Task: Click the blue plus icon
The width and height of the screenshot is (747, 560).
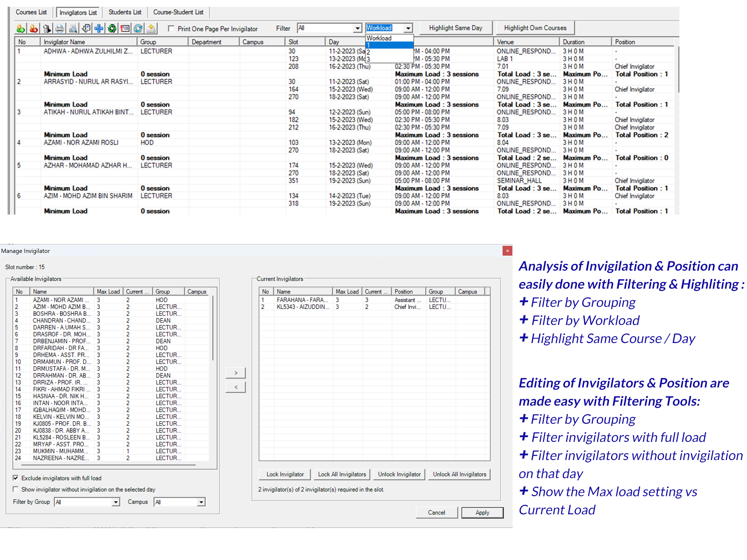Action: (99, 28)
